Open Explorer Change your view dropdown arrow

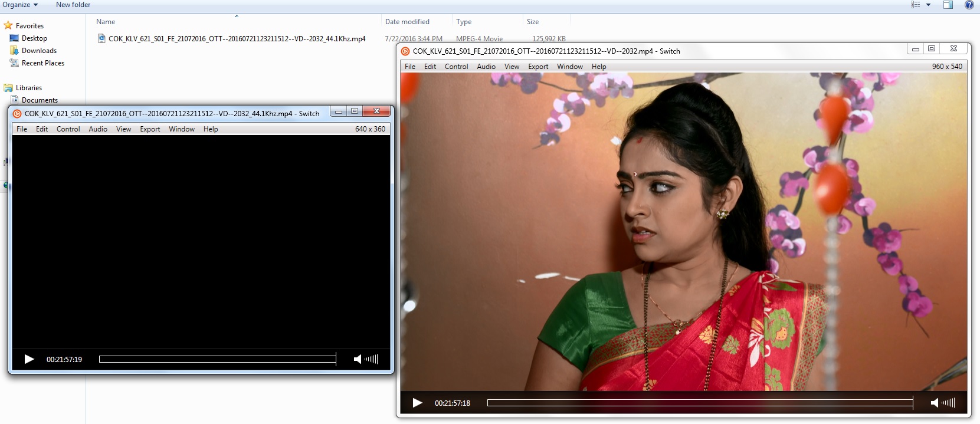point(928,5)
